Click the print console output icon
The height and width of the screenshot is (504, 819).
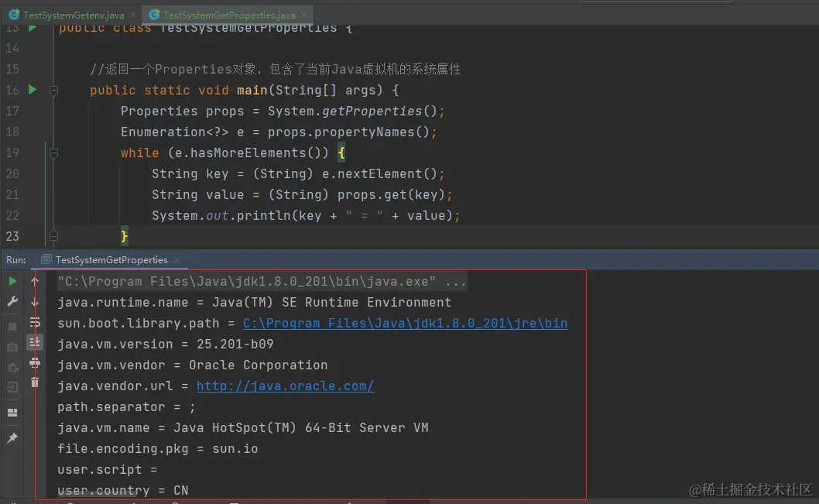(x=35, y=362)
